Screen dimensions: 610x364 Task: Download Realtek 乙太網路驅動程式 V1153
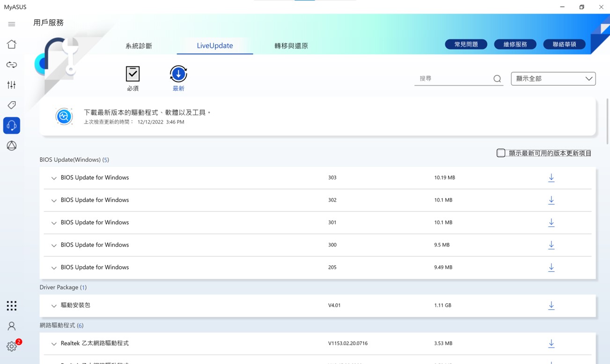[x=551, y=343]
